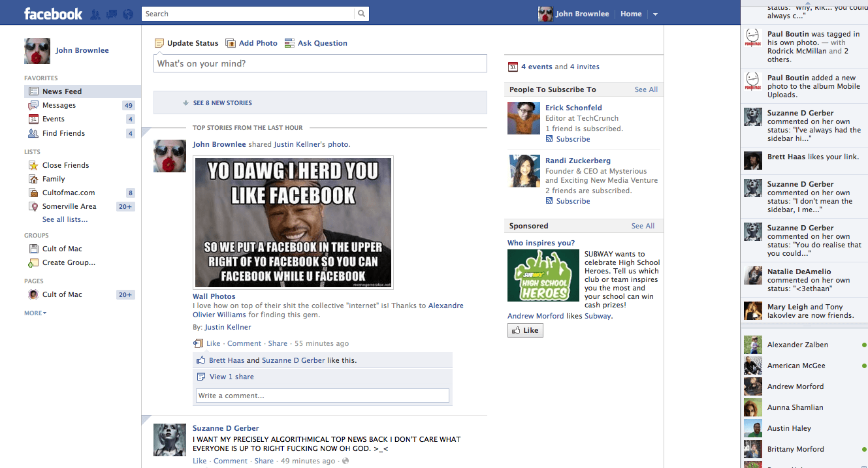Open the account dropdown arrow next to Home
Viewport: 868px width, 468px height.
(655, 14)
